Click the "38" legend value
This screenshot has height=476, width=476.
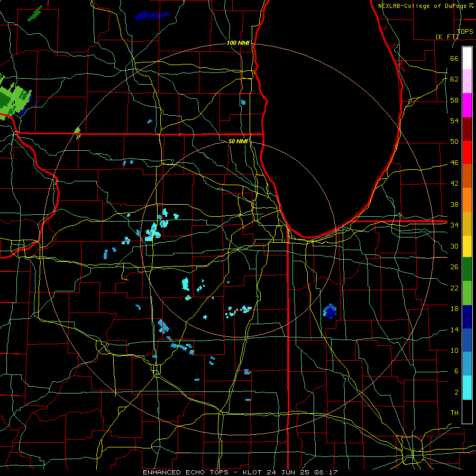coord(454,204)
